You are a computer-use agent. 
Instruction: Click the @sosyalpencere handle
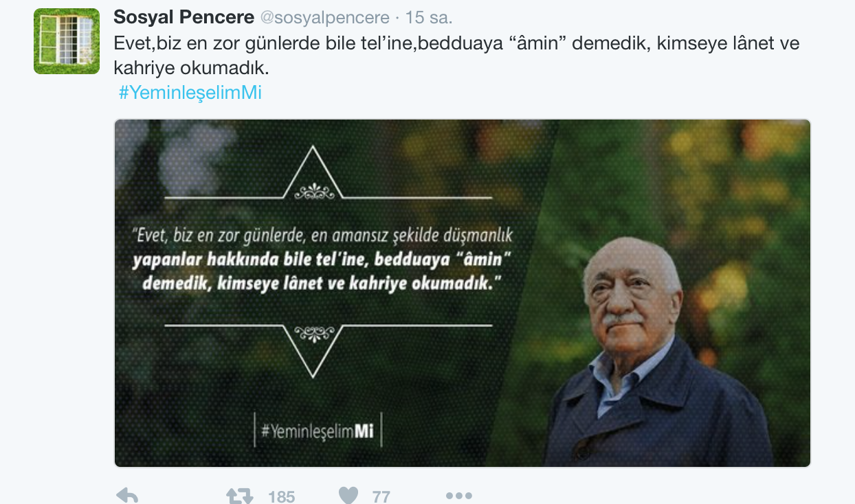click(x=325, y=17)
